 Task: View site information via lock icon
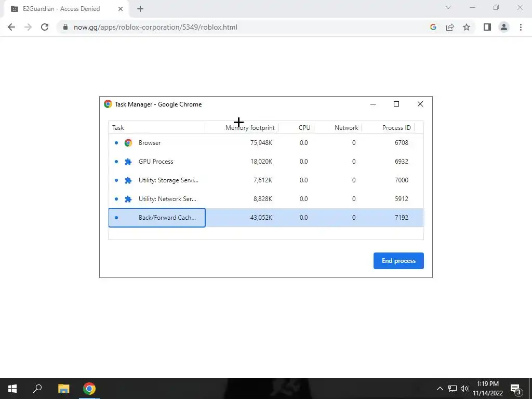[65, 27]
